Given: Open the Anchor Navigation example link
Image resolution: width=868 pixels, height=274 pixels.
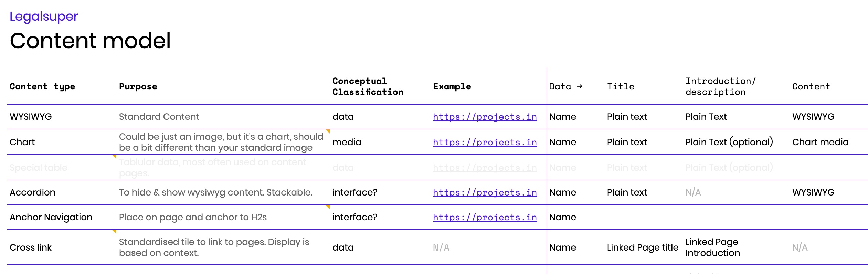Looking at the screenshot, I should click(485, 218).
